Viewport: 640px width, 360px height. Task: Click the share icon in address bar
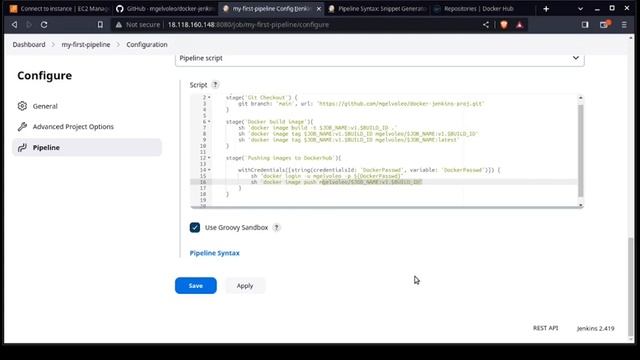pos(486,25)
